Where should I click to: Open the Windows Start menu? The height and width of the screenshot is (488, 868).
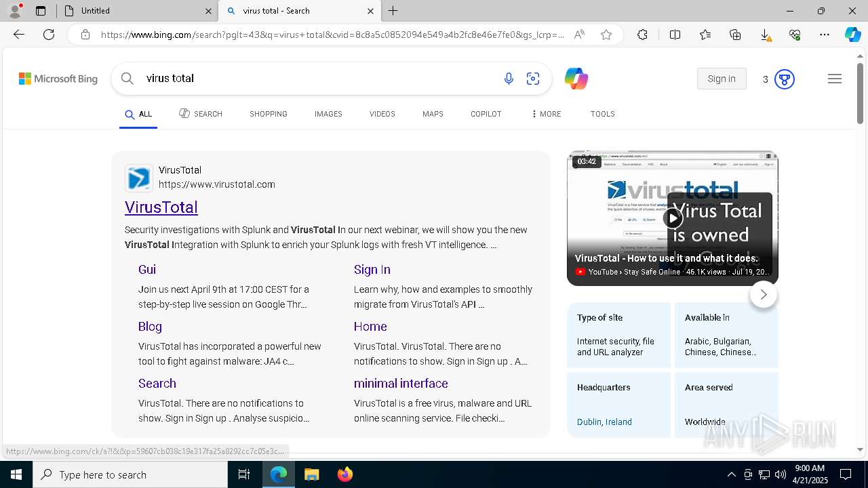click(x=16, y=474)
